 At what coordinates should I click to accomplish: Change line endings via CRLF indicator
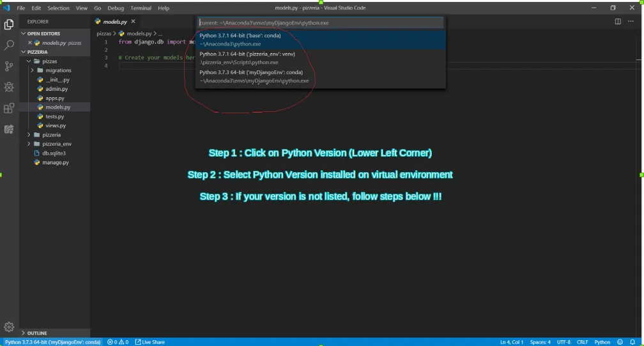pyautogui.click(x=583, y=342)
